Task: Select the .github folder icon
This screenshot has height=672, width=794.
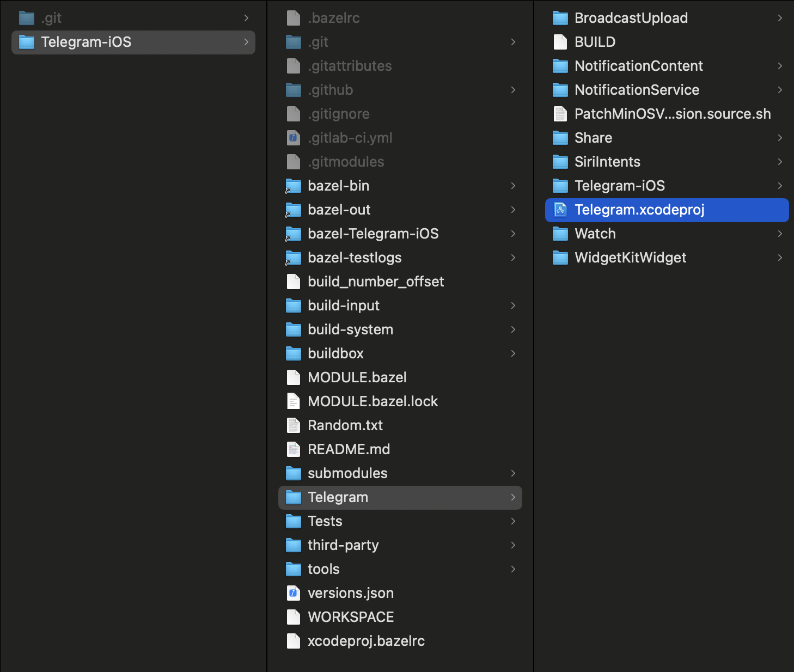Action: click(x=294, y=90)
